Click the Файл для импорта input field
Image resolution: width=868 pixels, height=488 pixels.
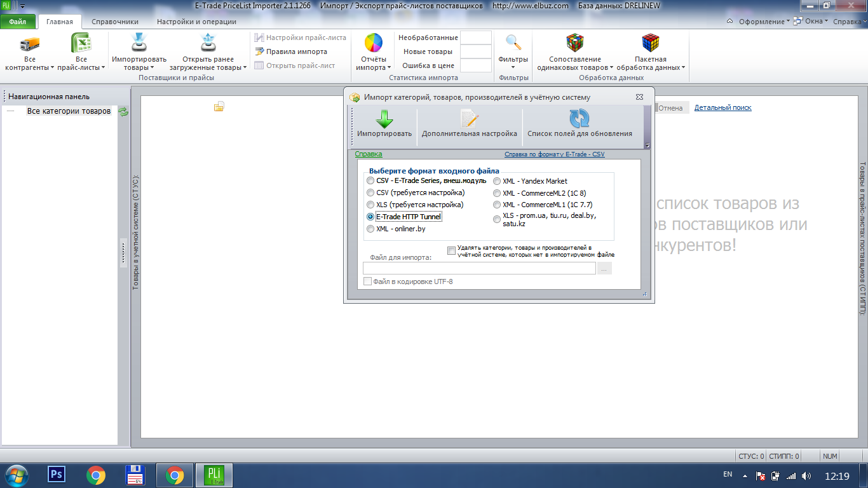pyautogui.click(x=479, y=269)
